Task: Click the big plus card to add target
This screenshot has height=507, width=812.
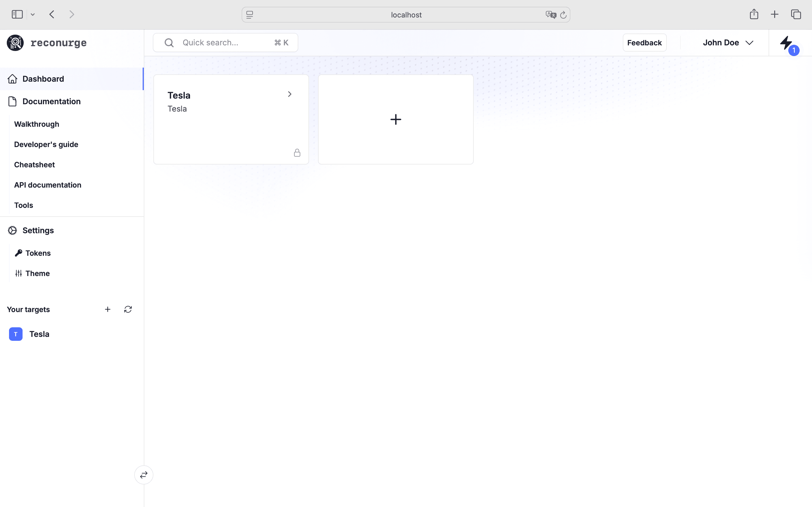Action: pos(396,119)
